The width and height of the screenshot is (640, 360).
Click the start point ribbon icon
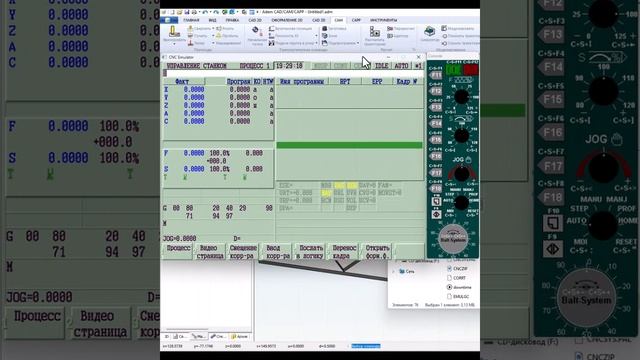tap(256, 31)
